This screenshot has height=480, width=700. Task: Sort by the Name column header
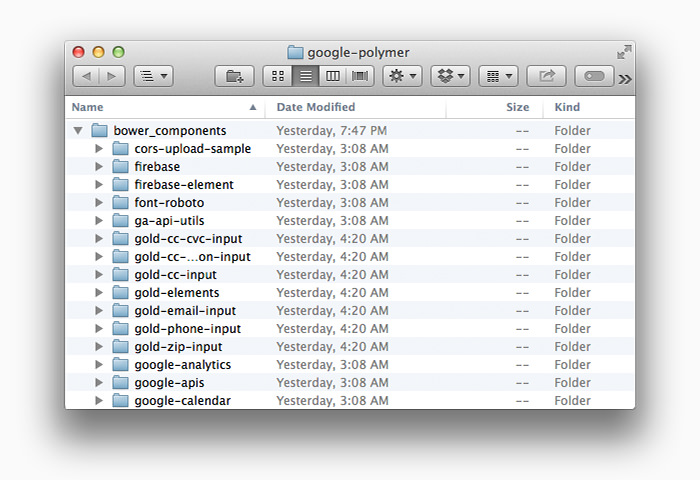click(x=165, y=107)
